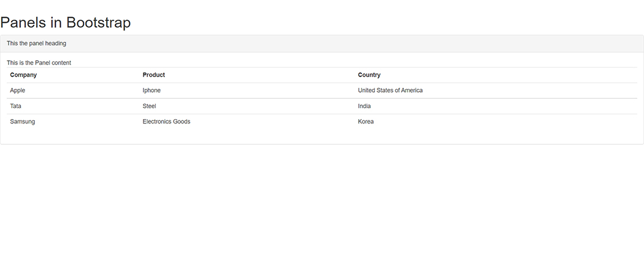Click the Tata company cell

click(16, 106)
